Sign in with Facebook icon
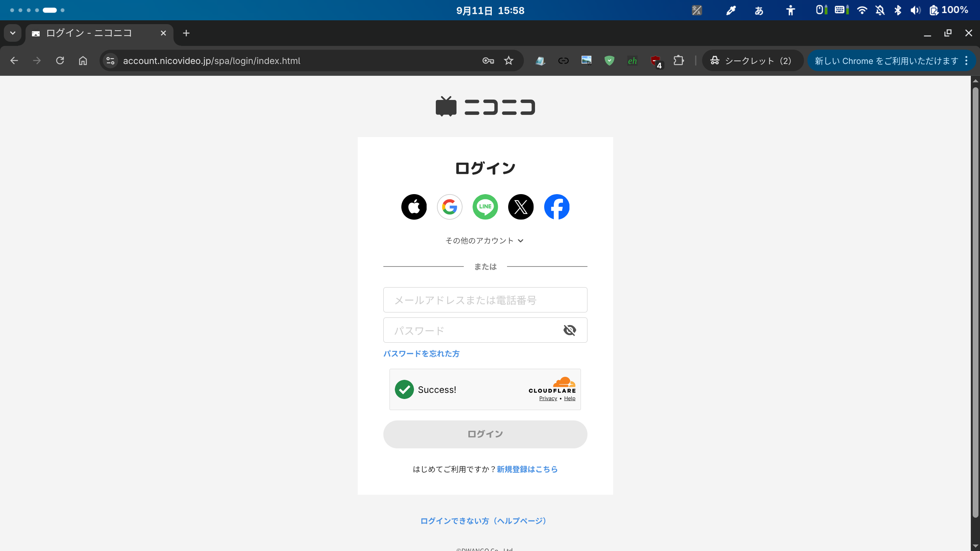This screenshot has height=551, width=980. [557, 207]
